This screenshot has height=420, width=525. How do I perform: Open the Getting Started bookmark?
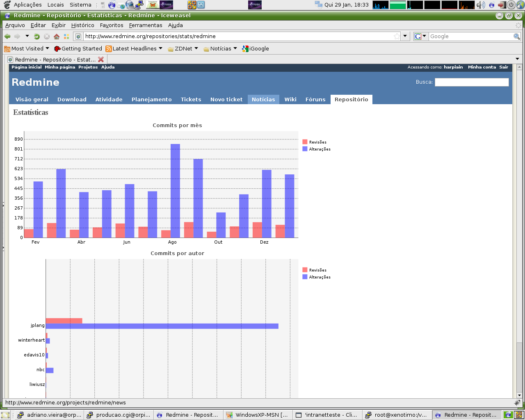(x=78, y=48)
